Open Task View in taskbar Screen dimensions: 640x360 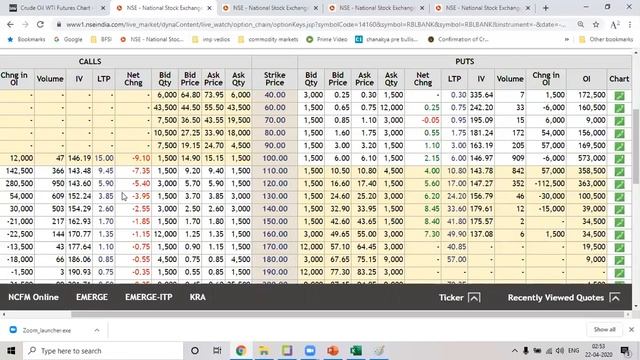(218, 351)
